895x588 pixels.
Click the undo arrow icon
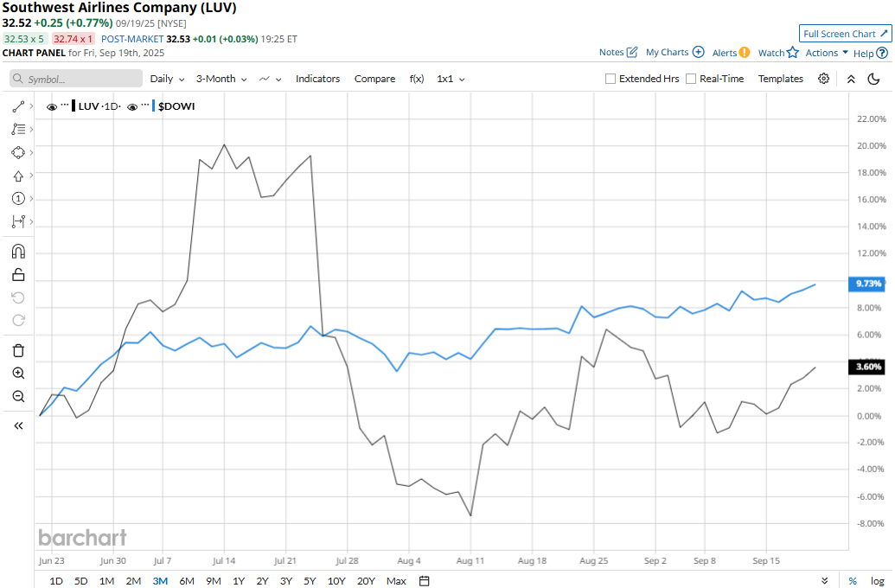[18, 297]
